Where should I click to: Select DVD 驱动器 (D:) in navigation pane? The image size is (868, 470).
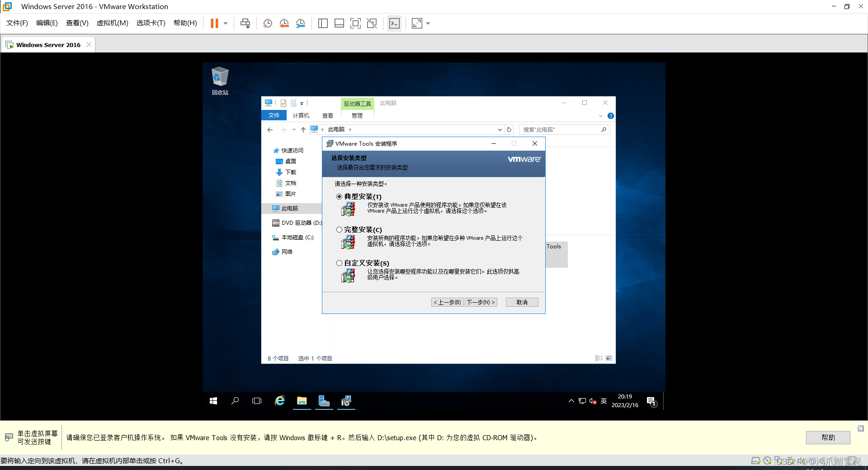(x=297, y=223)
